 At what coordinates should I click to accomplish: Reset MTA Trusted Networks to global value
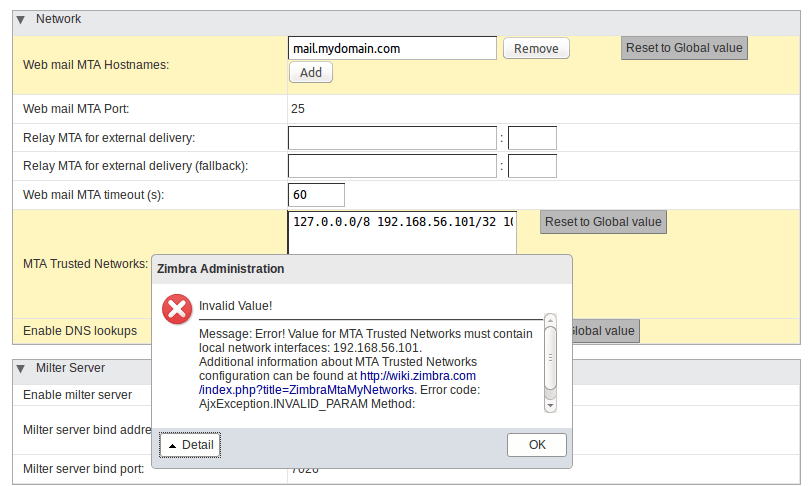[603, 222]
